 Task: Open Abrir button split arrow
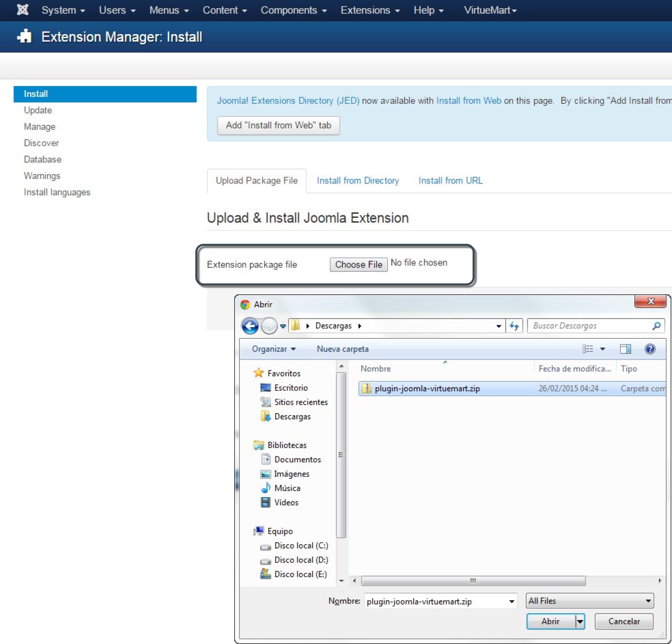(580, 621)
